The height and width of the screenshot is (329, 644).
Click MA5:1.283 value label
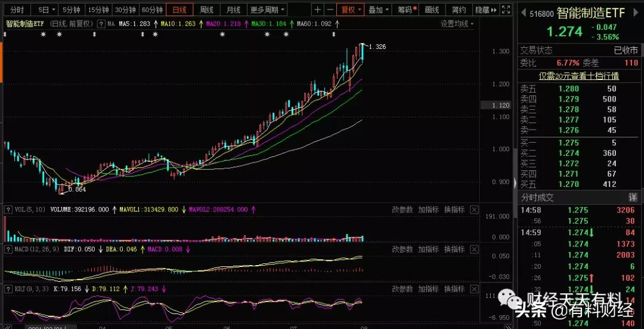tap(134, 24)
